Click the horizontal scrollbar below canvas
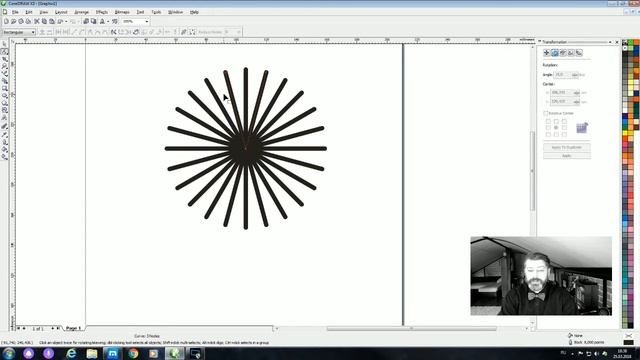The height and width of the screenshot is (360, 640). (411, 328)
